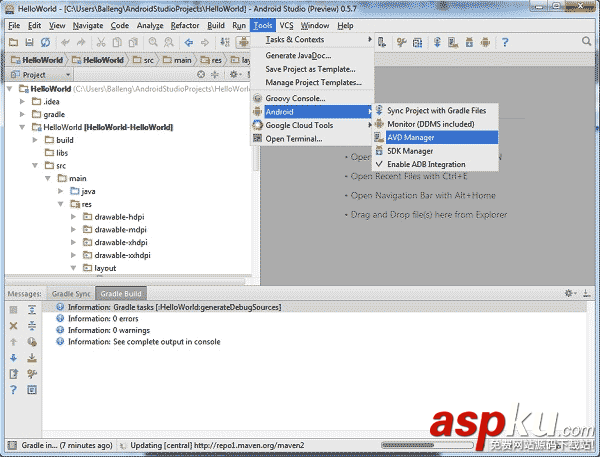
Task: Select AVD Manager in Android submenu
Action: coord(436,137)
